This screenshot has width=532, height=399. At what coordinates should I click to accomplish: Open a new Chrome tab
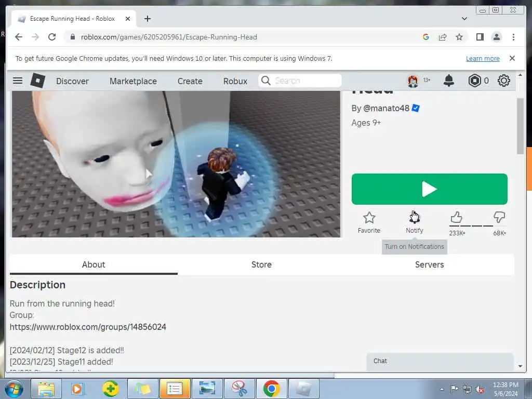(147, 19)
